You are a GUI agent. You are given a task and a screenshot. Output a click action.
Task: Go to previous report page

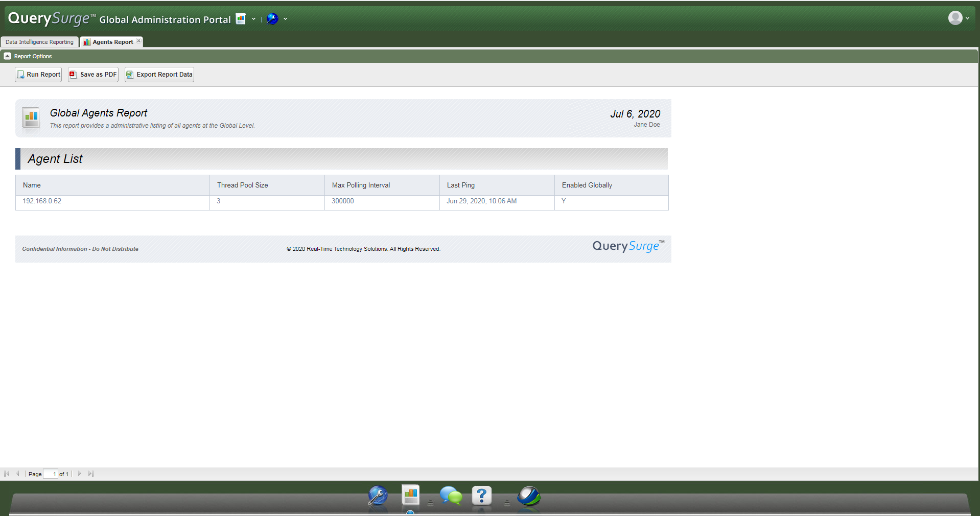click(x=17, y=474)
